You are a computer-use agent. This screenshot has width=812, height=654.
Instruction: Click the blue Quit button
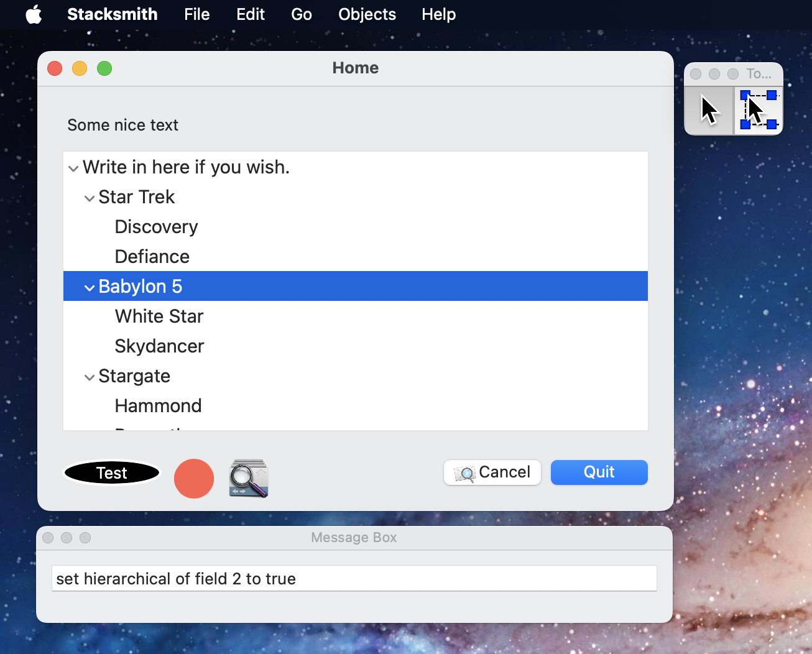(599, 472)
